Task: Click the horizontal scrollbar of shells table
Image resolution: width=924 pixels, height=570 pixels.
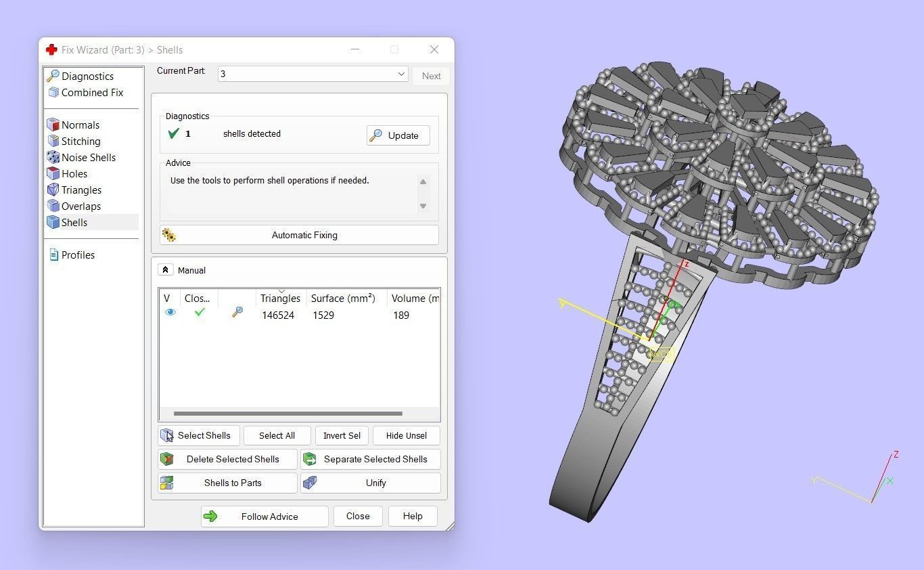Action: (x=287, y=414)
